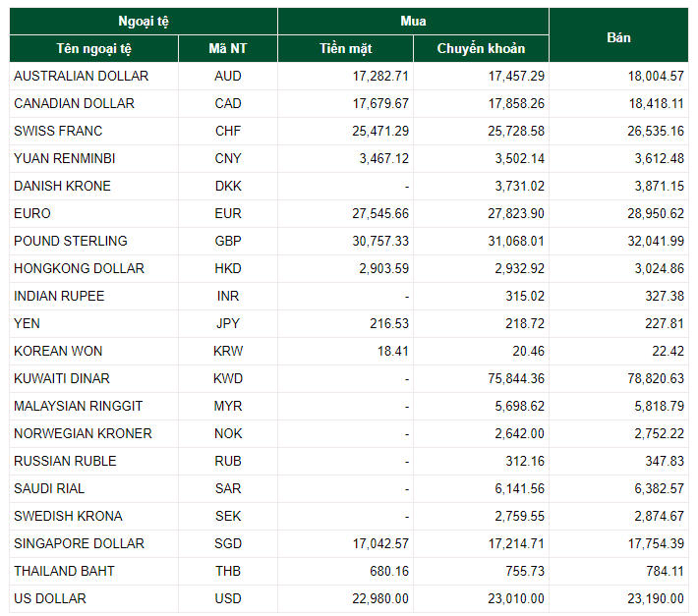
Task: Click the EUR currency code
Action: click(x=228, y=213)
